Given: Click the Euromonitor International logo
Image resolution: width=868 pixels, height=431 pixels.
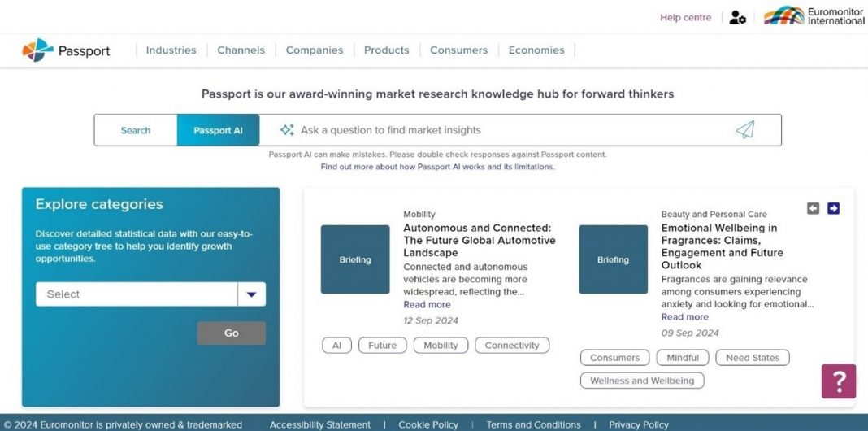Looking at the screenshot, I should pos(814,16).
